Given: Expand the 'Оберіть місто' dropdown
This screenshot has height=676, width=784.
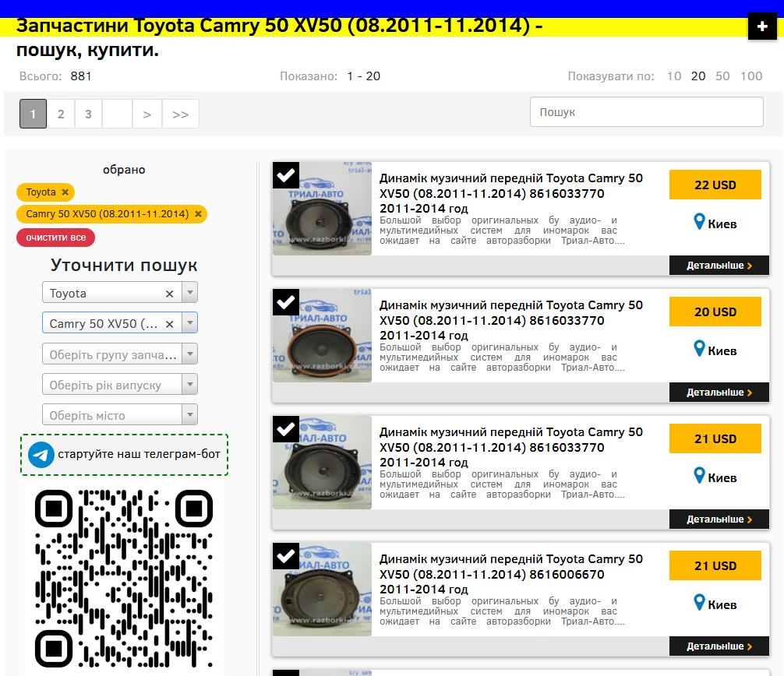Looking at the screenshot, I should [x=190, y=414].
